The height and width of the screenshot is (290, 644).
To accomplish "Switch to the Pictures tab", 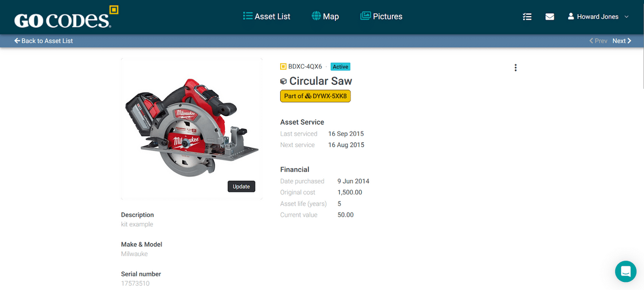I will pyautogui.click(x=381, y=16).
